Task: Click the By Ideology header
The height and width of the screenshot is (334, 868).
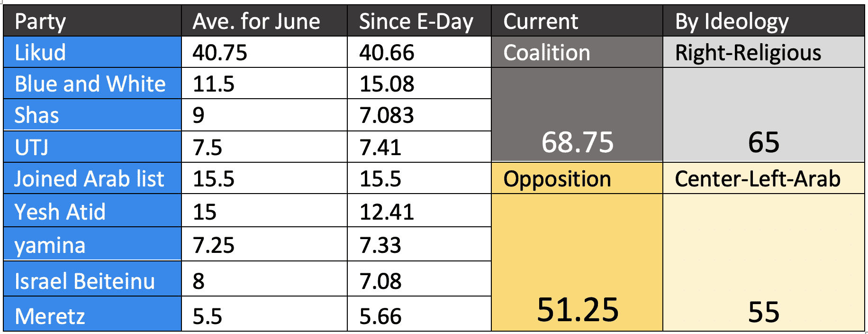Action: point(763,21)
